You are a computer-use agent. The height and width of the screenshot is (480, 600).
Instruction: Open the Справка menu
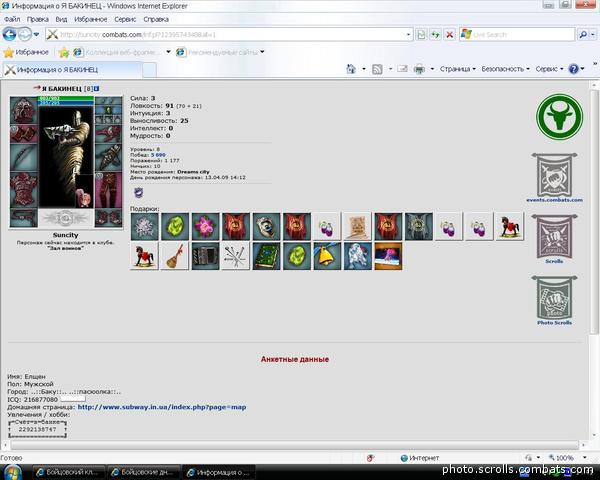(x=156, y=19)
